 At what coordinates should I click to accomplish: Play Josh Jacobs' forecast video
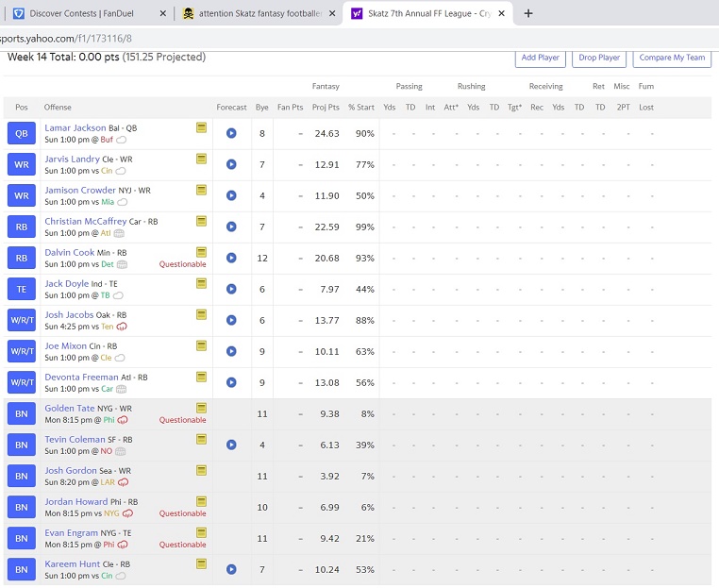(231, 320)
